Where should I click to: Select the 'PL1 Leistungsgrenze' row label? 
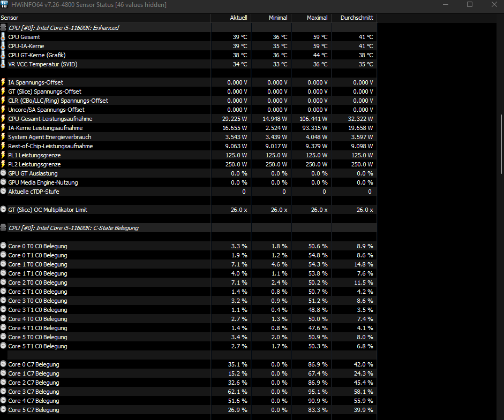coord(34,155)
